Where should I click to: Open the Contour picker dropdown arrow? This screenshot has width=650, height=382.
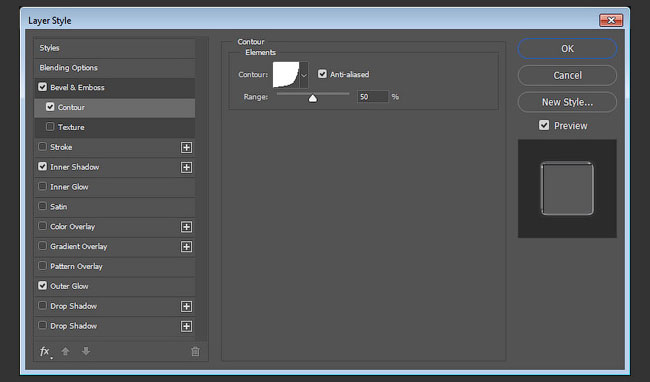pyautogui.click(x=304, y=75)
